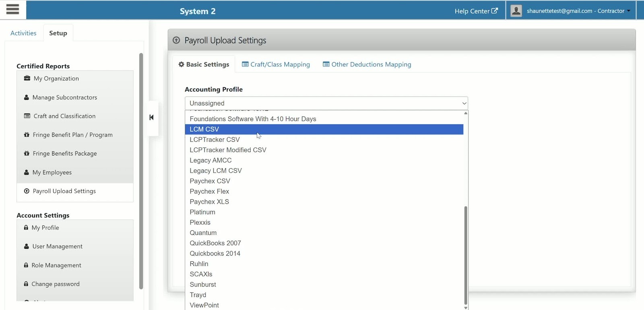Choose LCPTracker Modified CSV
The height and width of the screenshot is (310, 644).
click(x=324, y=150)
